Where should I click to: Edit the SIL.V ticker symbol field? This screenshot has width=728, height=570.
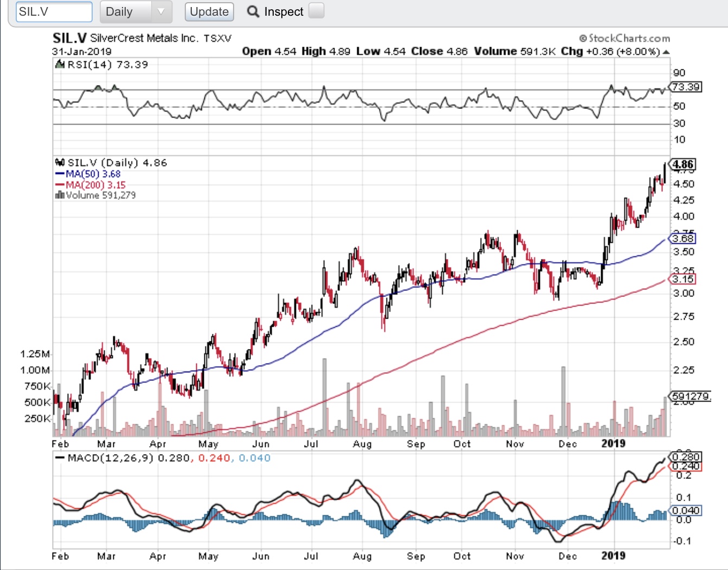[54, 11]
